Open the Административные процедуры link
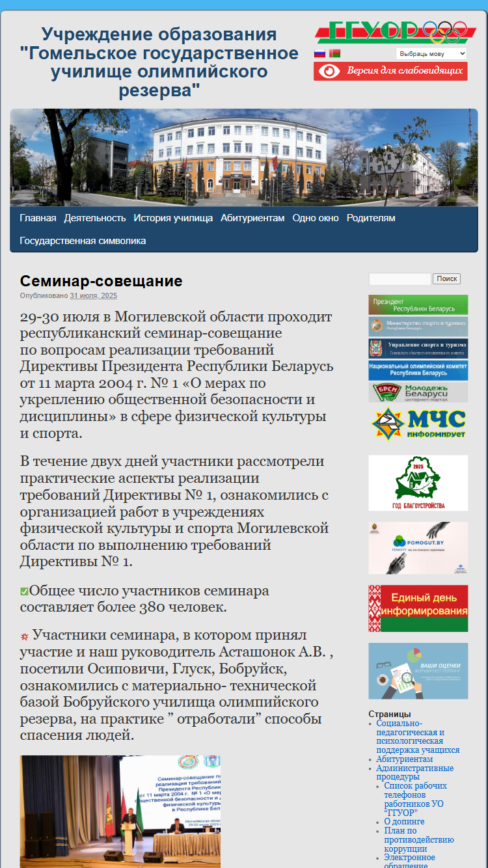Viewport: 488px width, 868px height. (414, 772)
